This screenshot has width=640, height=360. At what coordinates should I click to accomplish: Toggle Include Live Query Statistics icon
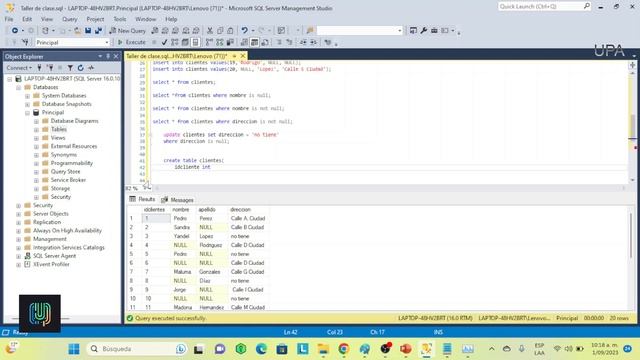(x=220, y=42)
